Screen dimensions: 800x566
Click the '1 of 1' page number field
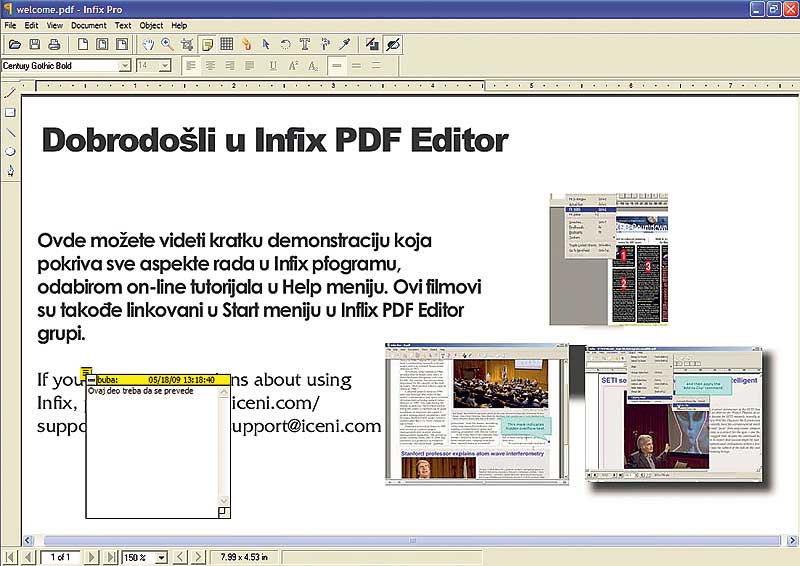[60, 557]
